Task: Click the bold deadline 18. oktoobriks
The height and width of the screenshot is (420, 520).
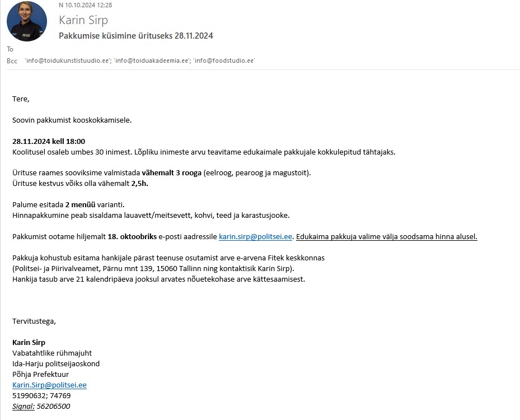Action: [x=132, y=236]
